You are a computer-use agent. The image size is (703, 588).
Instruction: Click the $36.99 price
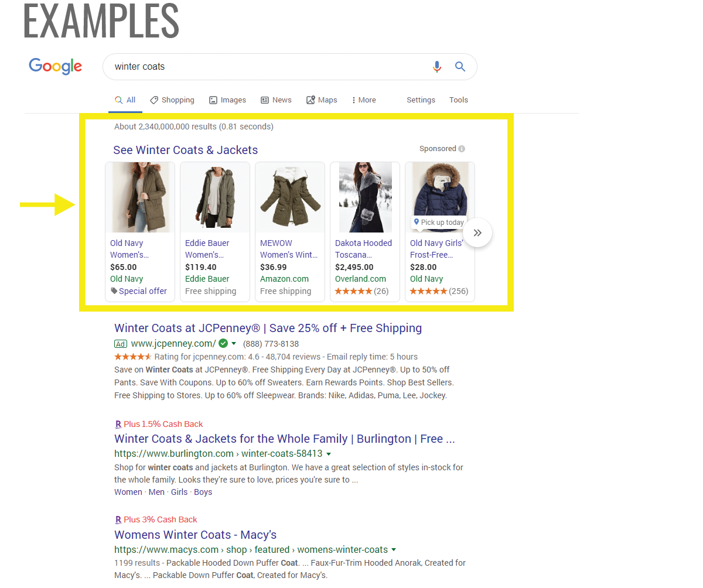tap(274, 267)
